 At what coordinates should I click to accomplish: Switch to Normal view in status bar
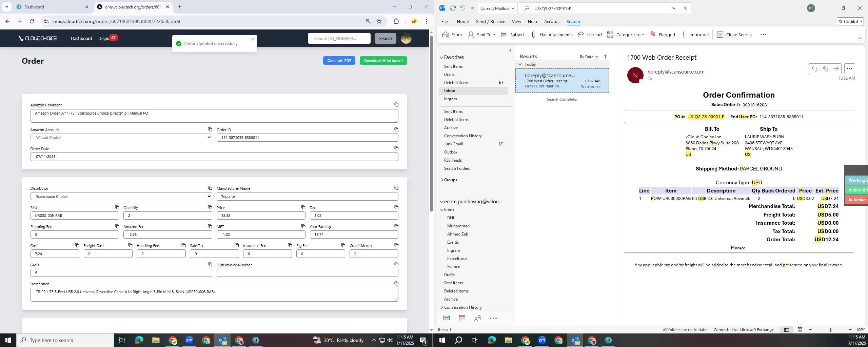pyautogui.click(x=786, y=330)
